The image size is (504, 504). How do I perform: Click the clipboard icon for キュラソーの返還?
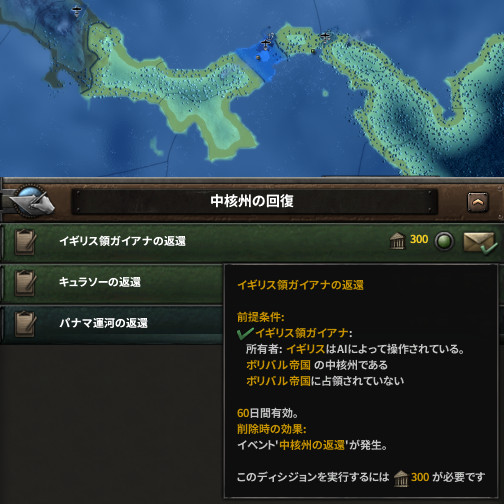coord(25,283)
